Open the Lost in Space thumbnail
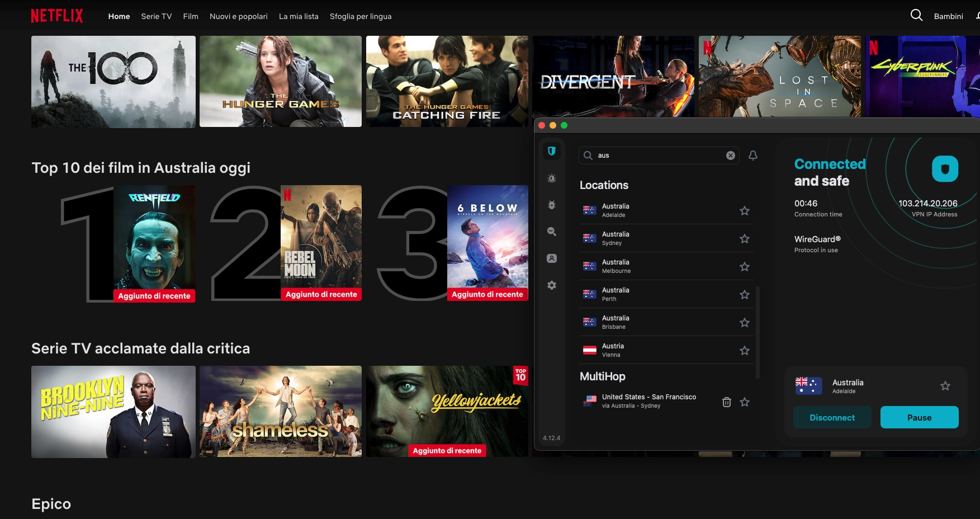 (780, 77)
